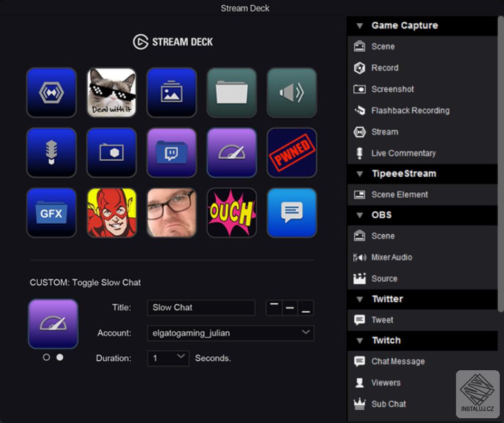The height and width of the screenshot is (423, 504).
Task: Click the PWNED stamp key
Action: pyautogui.click(x=292, y=152)
